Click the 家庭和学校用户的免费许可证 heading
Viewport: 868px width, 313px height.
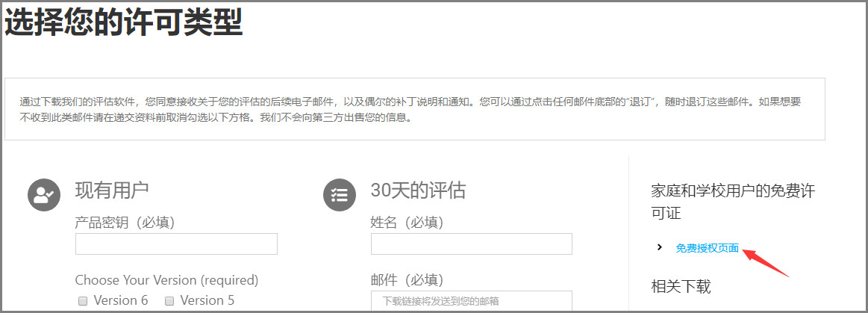pos(733,202)
